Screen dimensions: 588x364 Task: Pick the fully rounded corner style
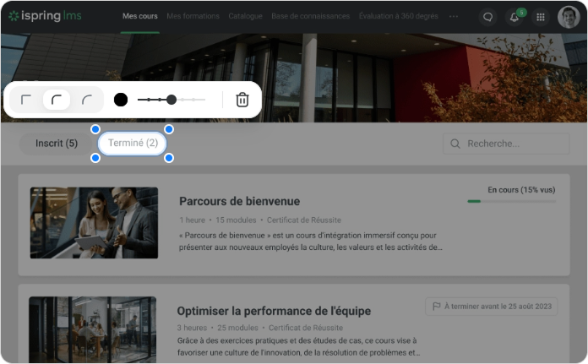click(87, 100)
